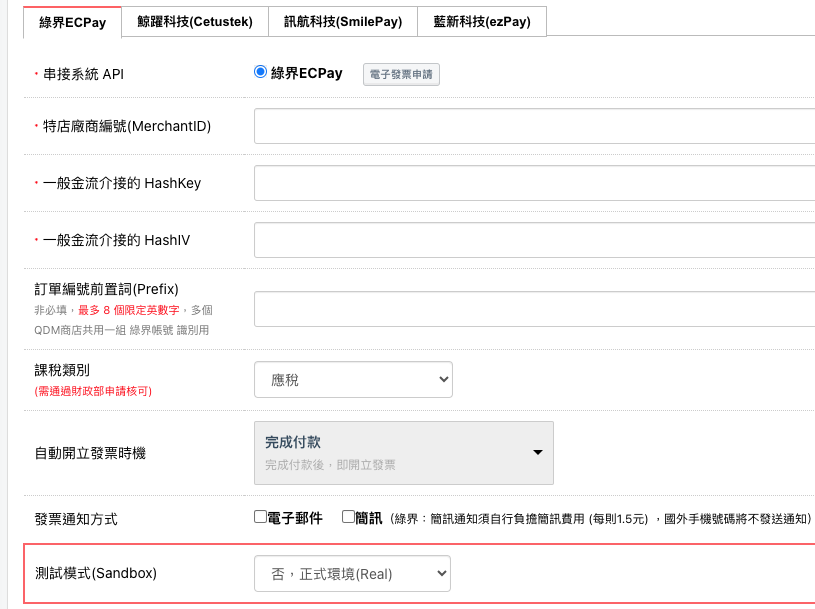This screenshot has height=609, width=815.
Task: Click the 特店廠商編號(MerchantID) label
Action: 127,126
